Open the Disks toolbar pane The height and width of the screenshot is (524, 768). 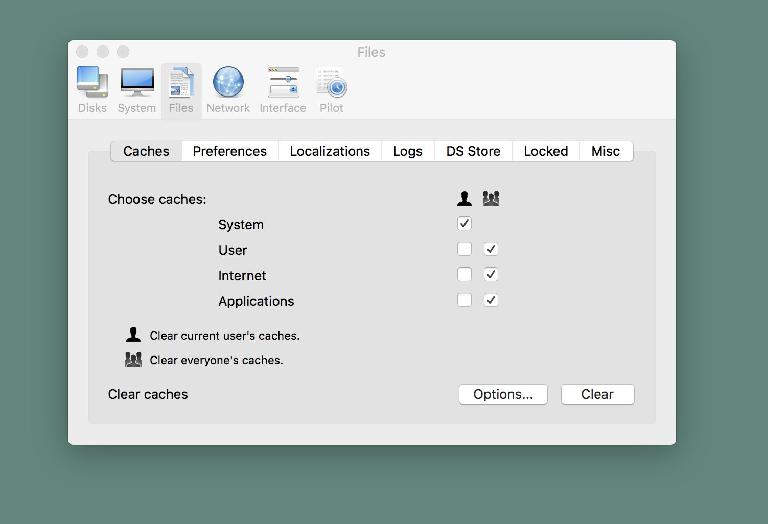pos(92,90)
